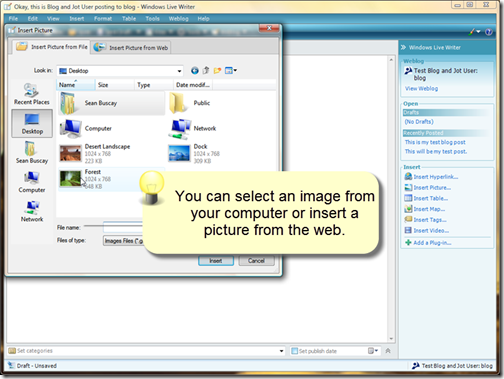The height and width of the screenshot is (379, 504).
Task: Open the publish date calendar dropdown
Action: tap(373, 351)
